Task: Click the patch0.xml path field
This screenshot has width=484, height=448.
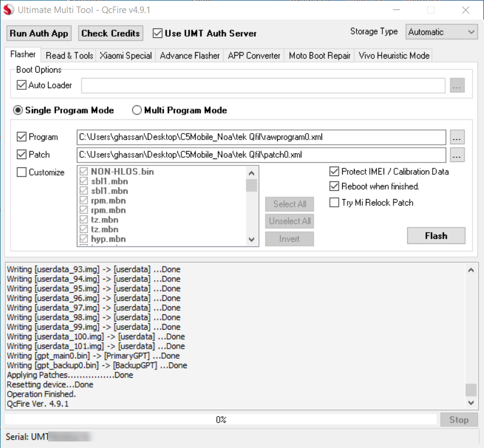Action: pyautogui.click(x=261, y=155)
